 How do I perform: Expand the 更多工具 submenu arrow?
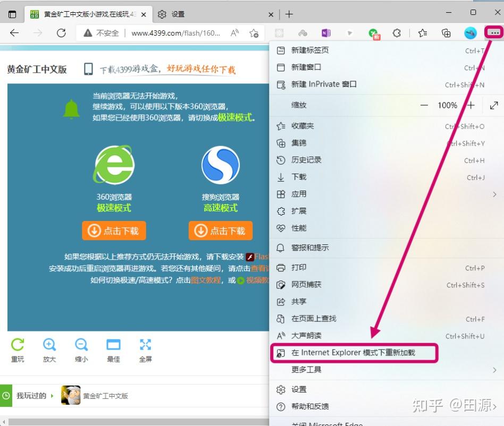494,370
